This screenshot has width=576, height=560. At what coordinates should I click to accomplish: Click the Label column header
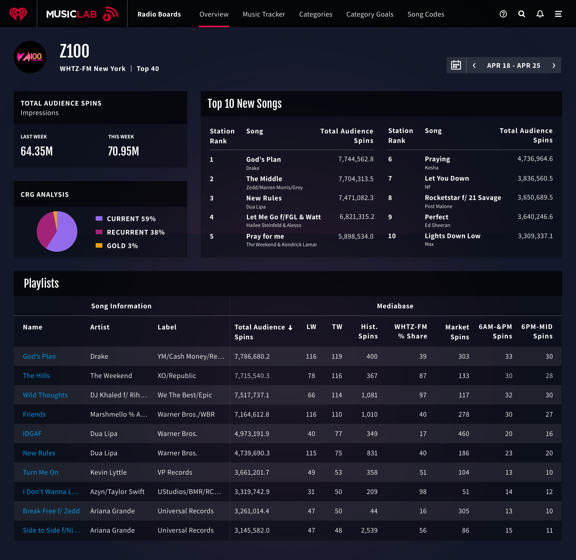[167, 327]
